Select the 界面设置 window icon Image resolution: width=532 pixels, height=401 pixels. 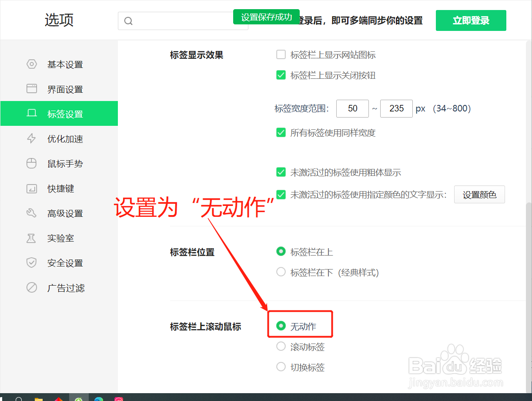pyautogui.click(x=31, y=89)
